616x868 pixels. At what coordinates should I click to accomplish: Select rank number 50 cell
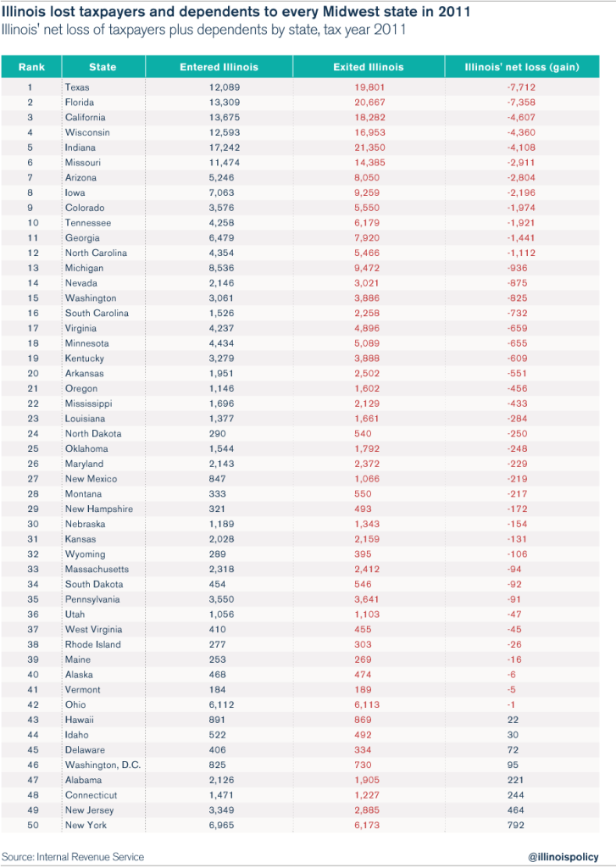pos(33,826)
